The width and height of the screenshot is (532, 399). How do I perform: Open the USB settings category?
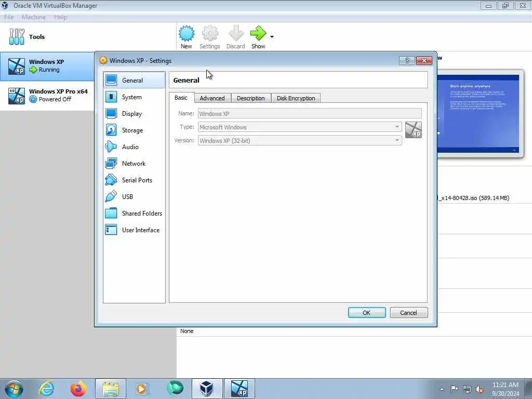134,197
